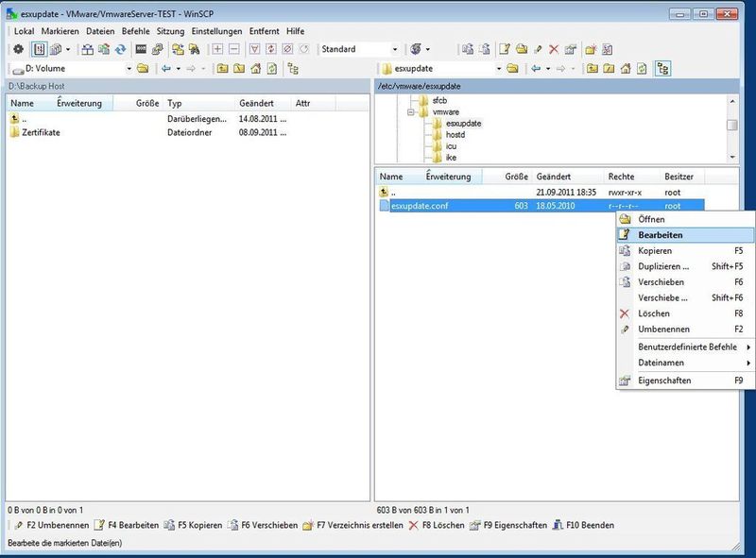Viewport: 756px width, 558px height.
Task: Click the open-in-PuTTY icon
Action: [x=157, y=49]
